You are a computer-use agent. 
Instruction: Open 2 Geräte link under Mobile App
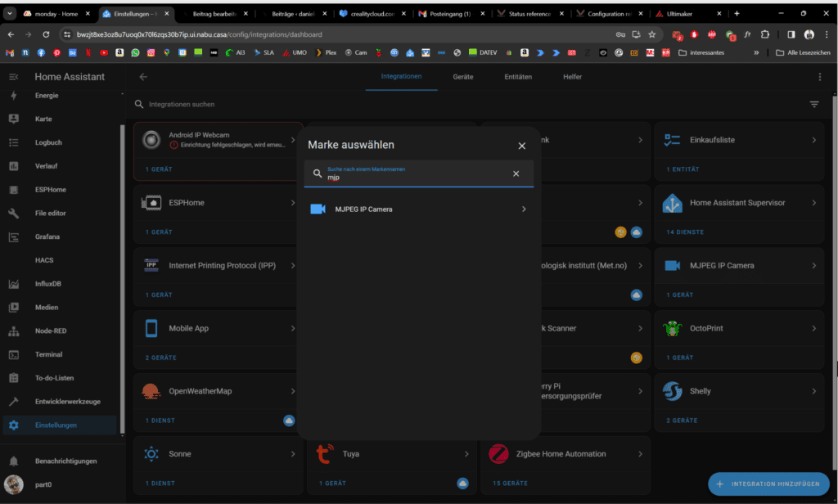(x=161, y=358)
